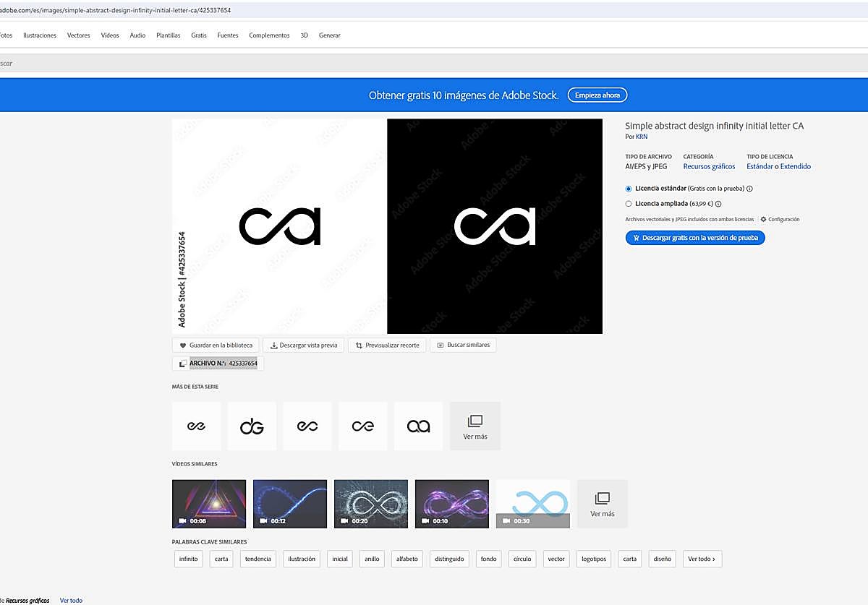
Task: Expand Ver más in the series row
Action: coord(475,426)
